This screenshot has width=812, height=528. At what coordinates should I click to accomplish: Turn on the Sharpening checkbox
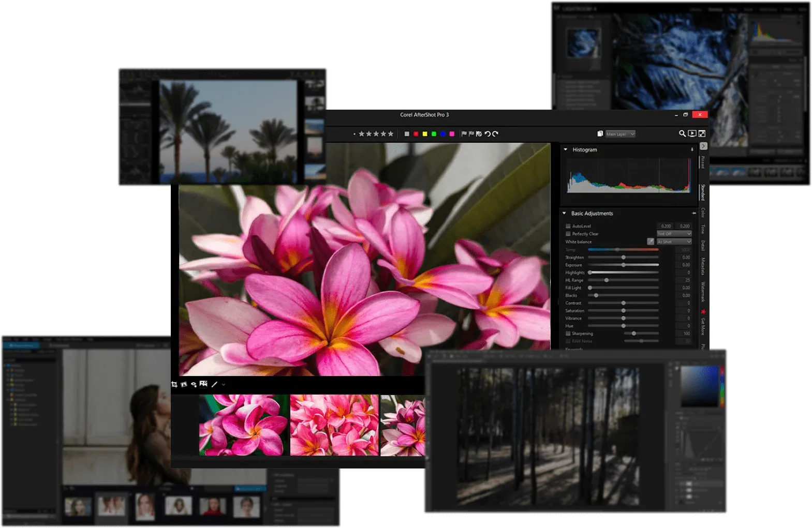[x=568, y=334]
